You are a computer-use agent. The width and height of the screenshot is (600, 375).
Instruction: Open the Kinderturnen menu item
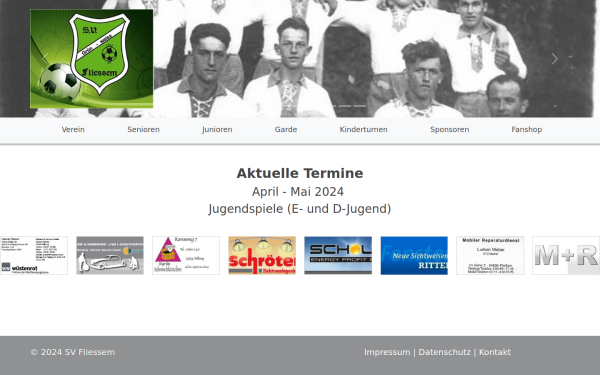click(364, 129)
